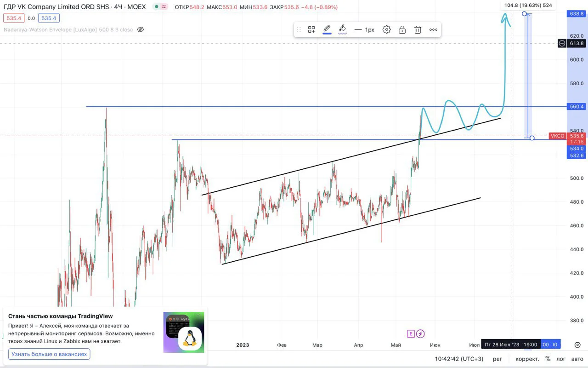Click the pink approximate data icon
Viewport: 588px width, 368px height.
pyautogui.click(x=164, y=7)
